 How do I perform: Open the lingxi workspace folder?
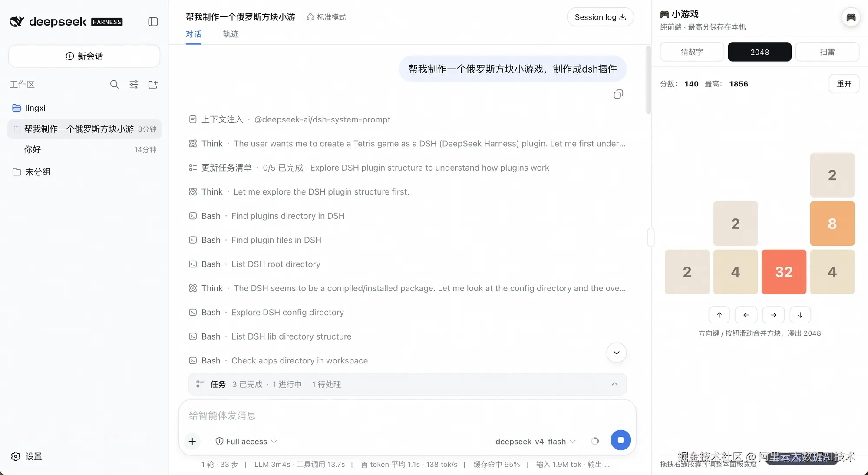click(84, 108)
